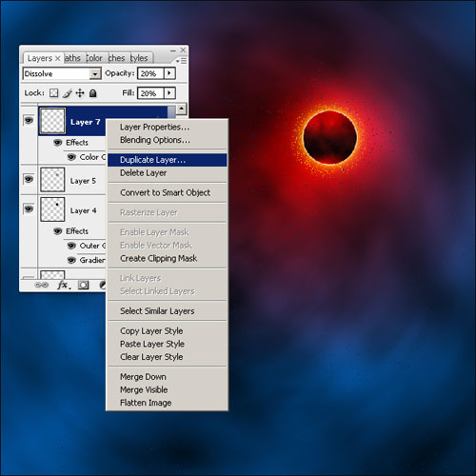476x476 pixels.
Task: Hide Layer 4's Effects eye icon
Action: coord(57,231)
